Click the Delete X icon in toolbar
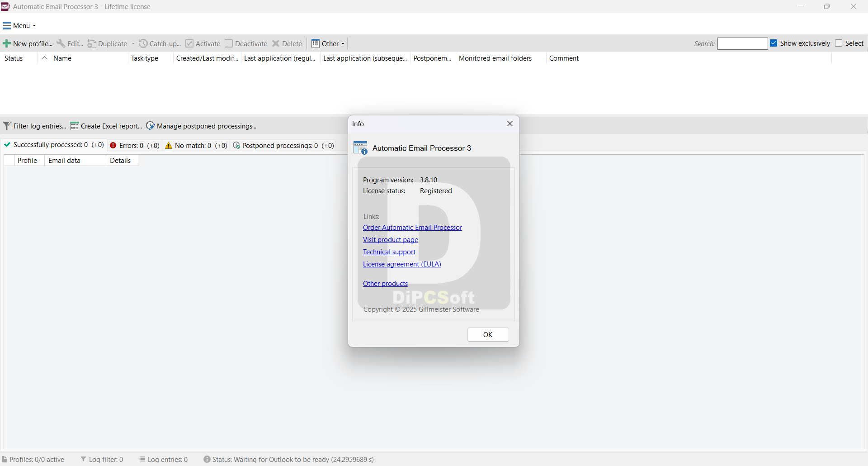The height and width of the screenshot is (466, 868). coord(276,43)
